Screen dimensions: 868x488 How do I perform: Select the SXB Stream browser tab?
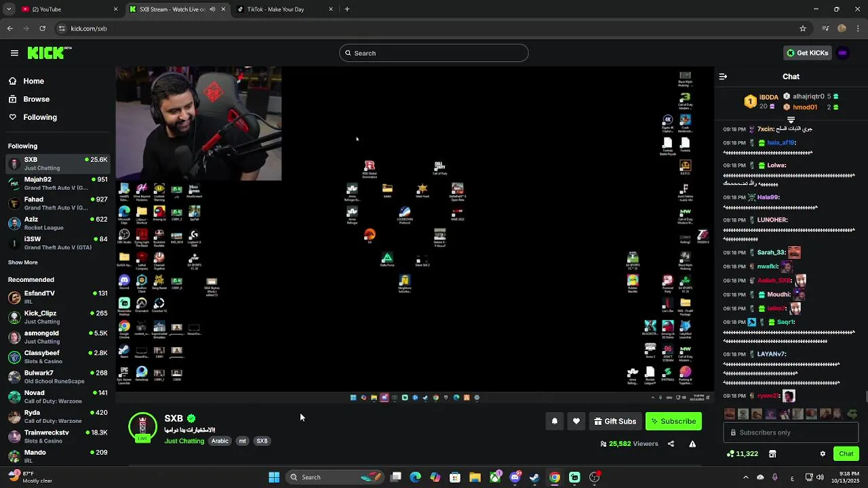pos(178,9)
